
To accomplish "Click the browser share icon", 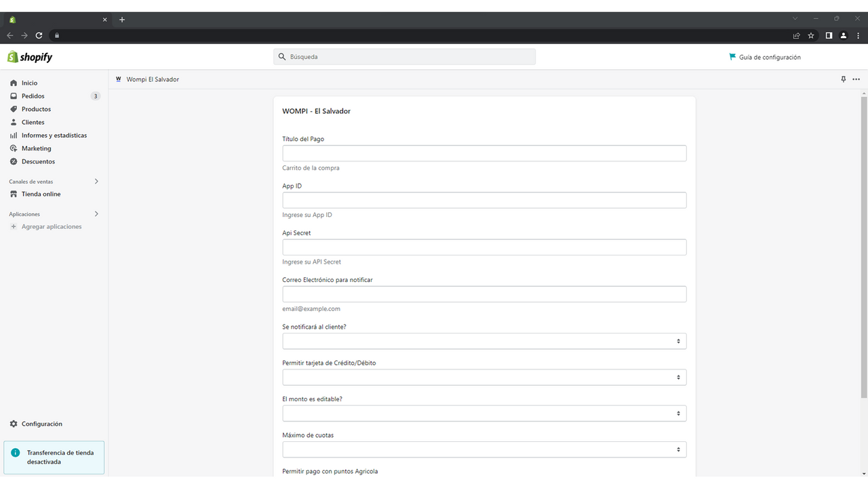I will [797, 36].
